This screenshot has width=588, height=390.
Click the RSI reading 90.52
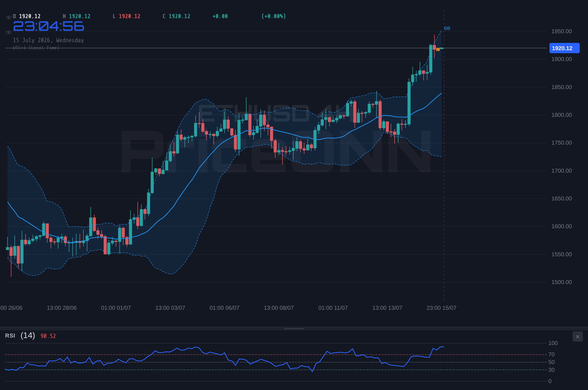[48, 336]
